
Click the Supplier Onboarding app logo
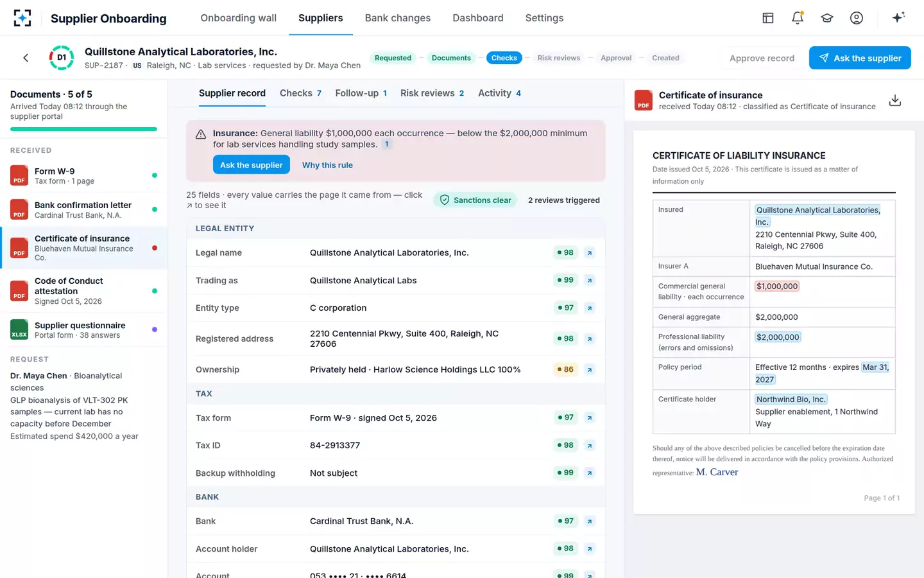point(22,18)
